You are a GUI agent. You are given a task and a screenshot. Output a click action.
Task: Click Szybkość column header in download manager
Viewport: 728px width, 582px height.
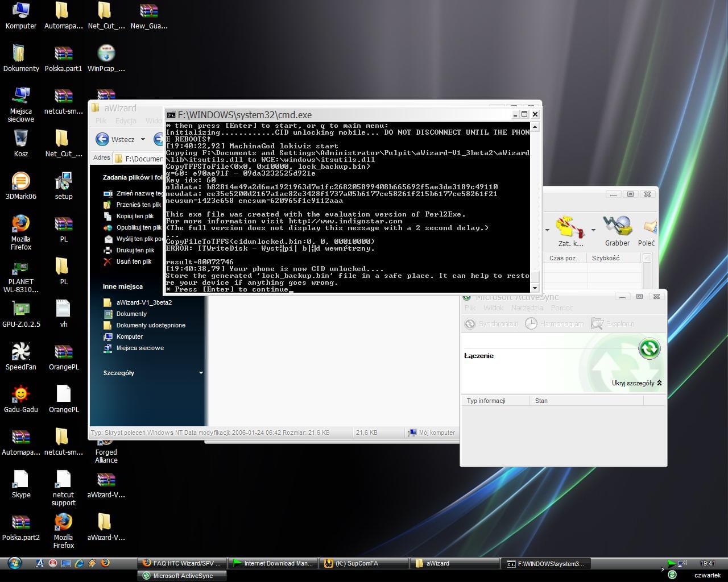click(614, 258)
